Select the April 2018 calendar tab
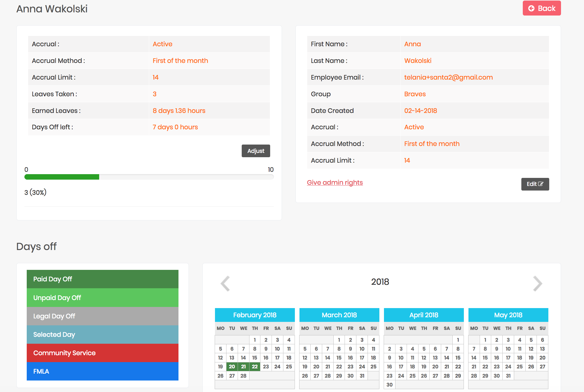 pos(424,315)
